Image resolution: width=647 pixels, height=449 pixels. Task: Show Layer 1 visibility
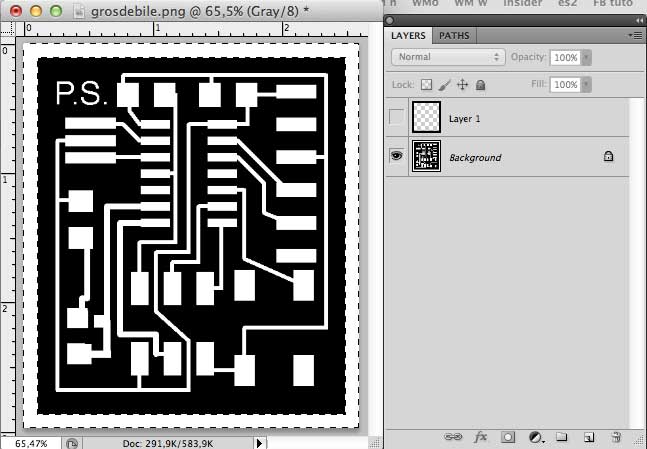click(x=396, y=117)
